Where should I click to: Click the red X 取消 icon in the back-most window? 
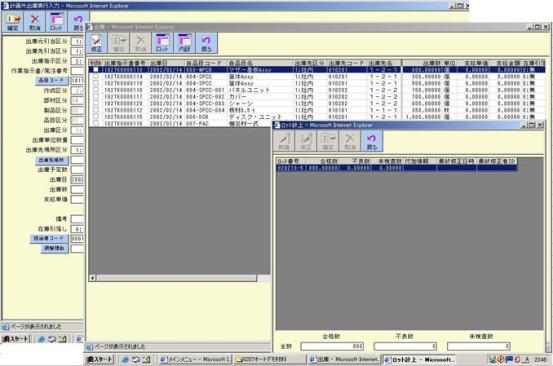[x=35, y=22]
